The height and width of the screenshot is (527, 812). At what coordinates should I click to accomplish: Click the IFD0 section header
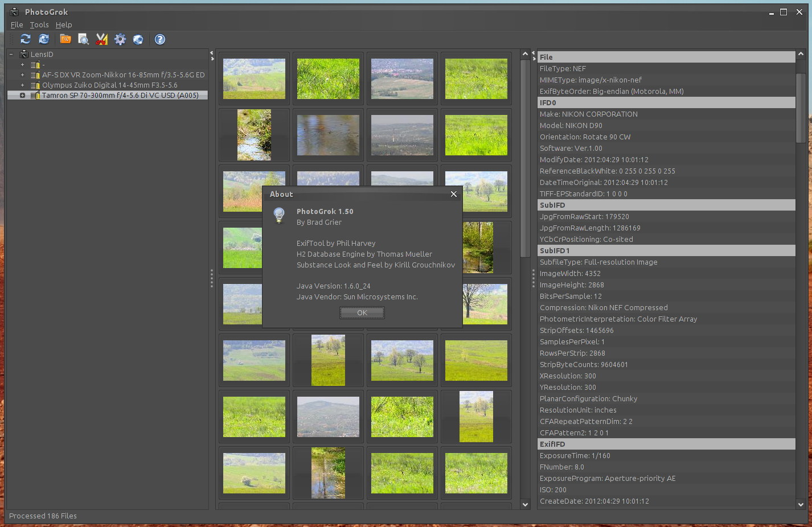point(666,102)
